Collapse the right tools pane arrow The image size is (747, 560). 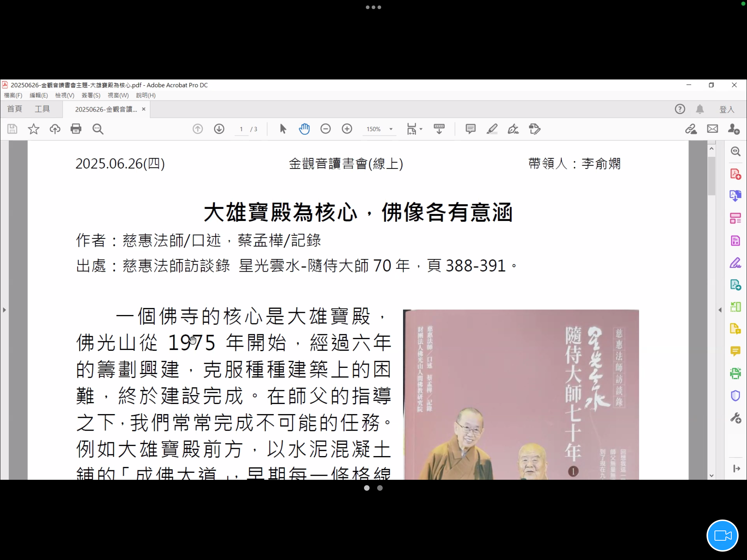tap(720, 310)
